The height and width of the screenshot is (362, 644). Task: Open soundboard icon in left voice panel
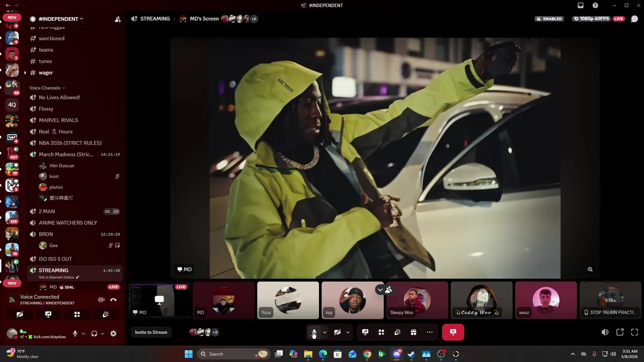pyautogui.click(x=106, y=314)
